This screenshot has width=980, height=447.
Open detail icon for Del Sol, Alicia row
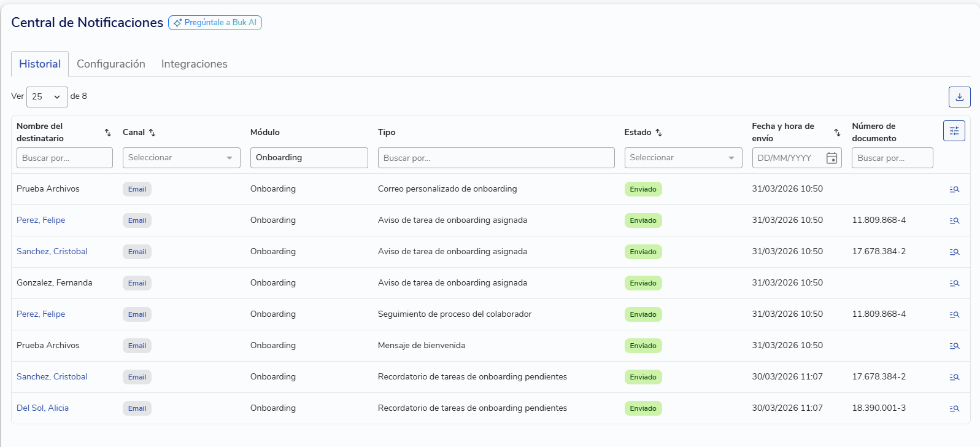[954, 408]
